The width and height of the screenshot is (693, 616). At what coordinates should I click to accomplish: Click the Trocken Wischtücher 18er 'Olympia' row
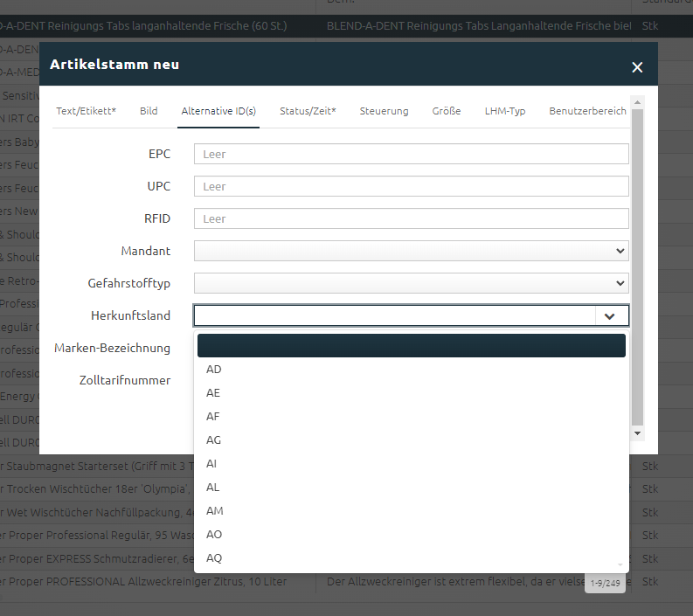[97, 488]
